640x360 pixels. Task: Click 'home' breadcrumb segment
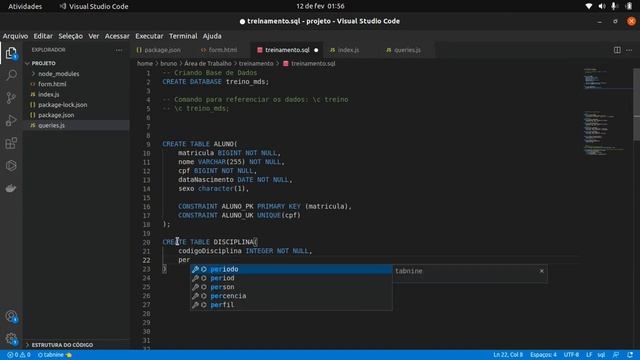tap(145, 64)
